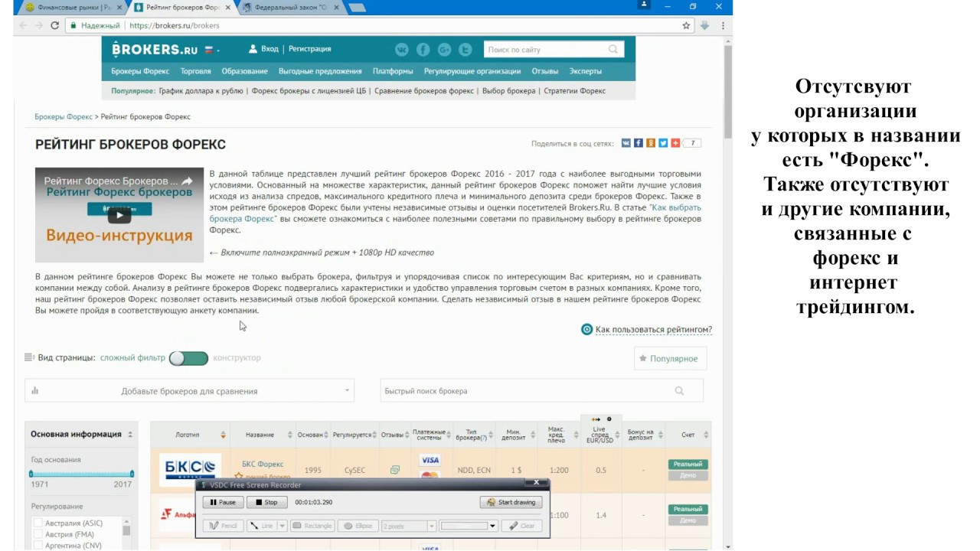Click the Поиск по сайту search field
The width and height of the screenshot is (980, 551).
(545, 50)
